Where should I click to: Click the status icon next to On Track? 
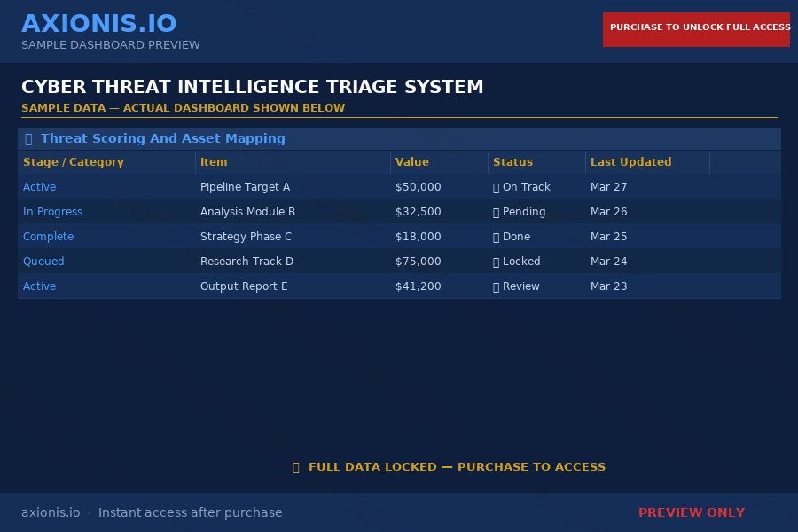point(497,187)
